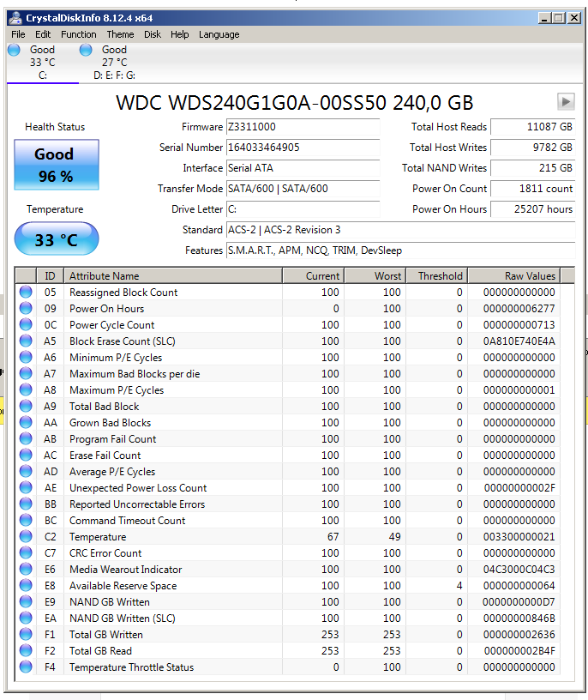Click status orb of Unexpected Power Loss Count

pyautogui.click(x=26, y=487)
